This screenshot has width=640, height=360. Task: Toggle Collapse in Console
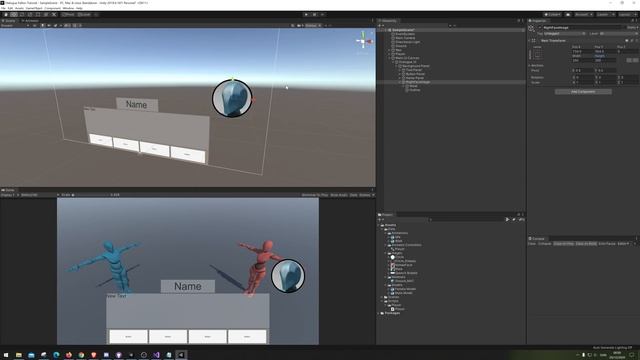pyautogui.click(x=544, y=244)
